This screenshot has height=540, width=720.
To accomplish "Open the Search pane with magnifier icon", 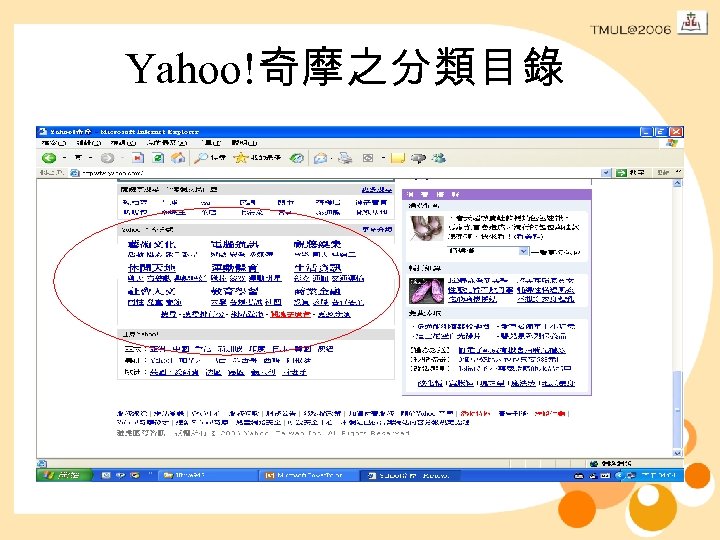I will (x=201, y=158).
